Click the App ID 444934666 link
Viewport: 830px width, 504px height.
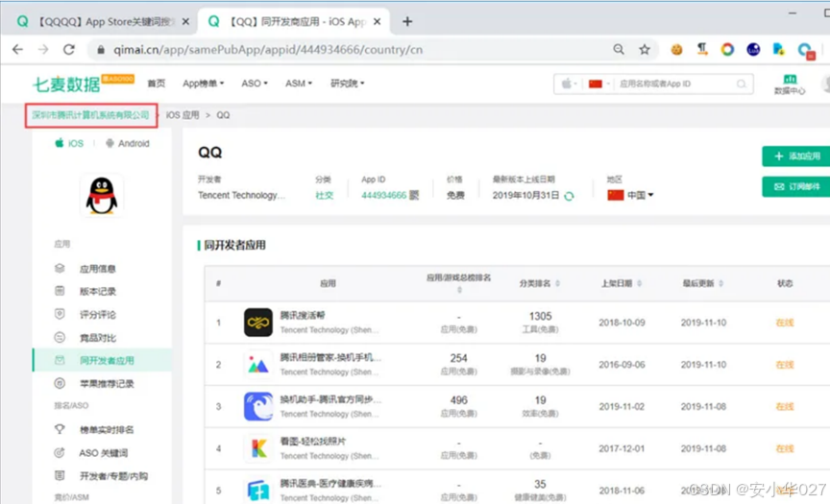point(383,195)
